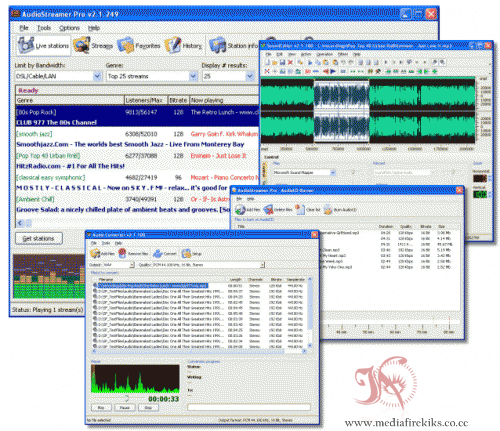Click Ready status label above stations list
The height and width of the screenshot is (431, 500).
28,90
